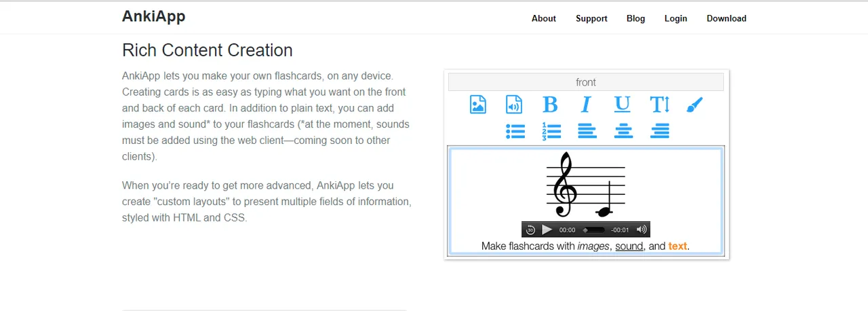Click the Rich Content Creation heading

point(208,50)
